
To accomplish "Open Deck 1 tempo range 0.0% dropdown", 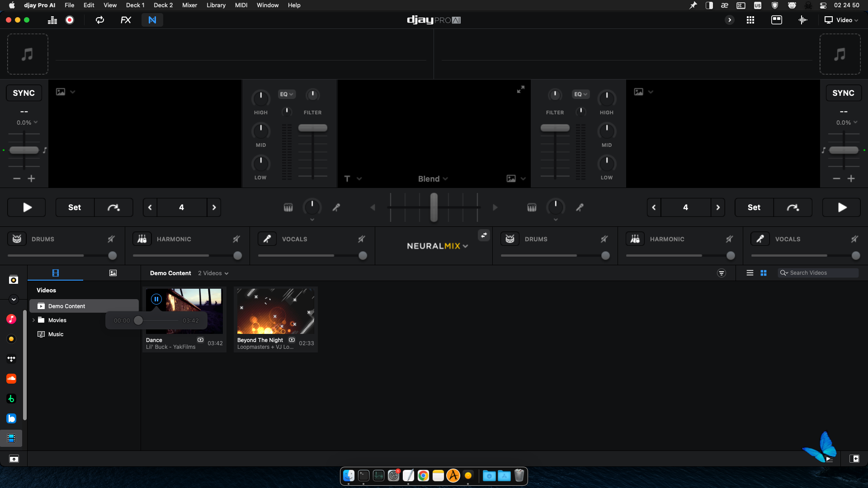I will pyautogui.click(x=27, y=122).
